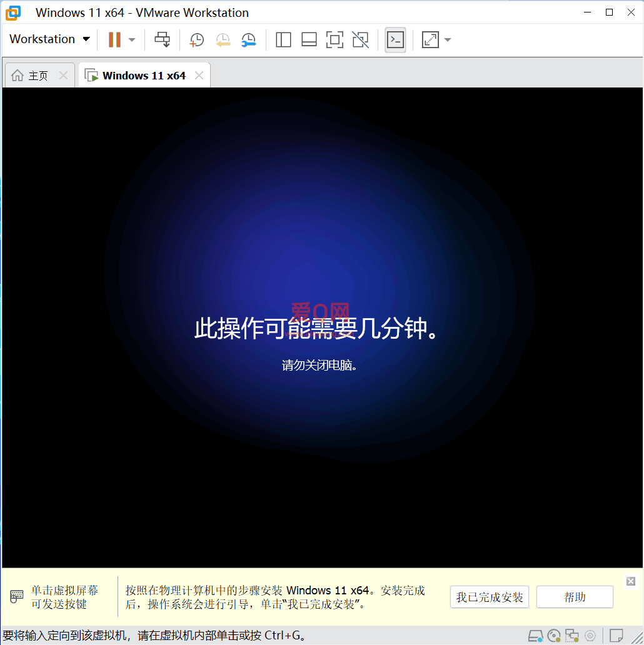Click the 帮助 help button
Image resolution: width=644 pixels, height=645 pixels.
(575, 597)
